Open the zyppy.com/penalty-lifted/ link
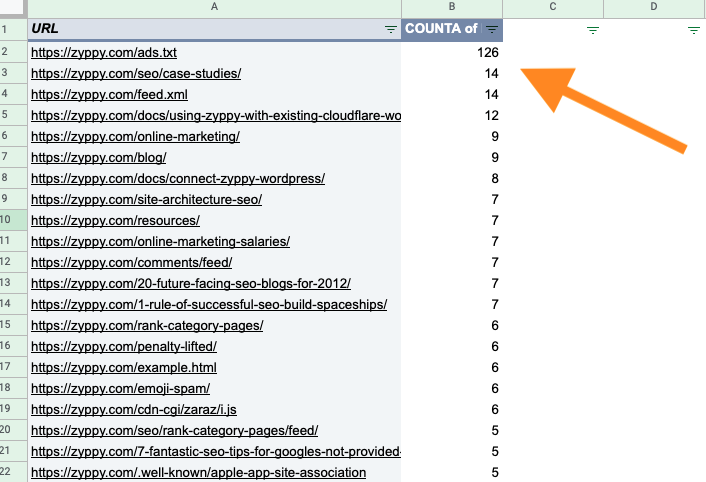The height and width of the screenshot is (482, 706). point(124,347)
